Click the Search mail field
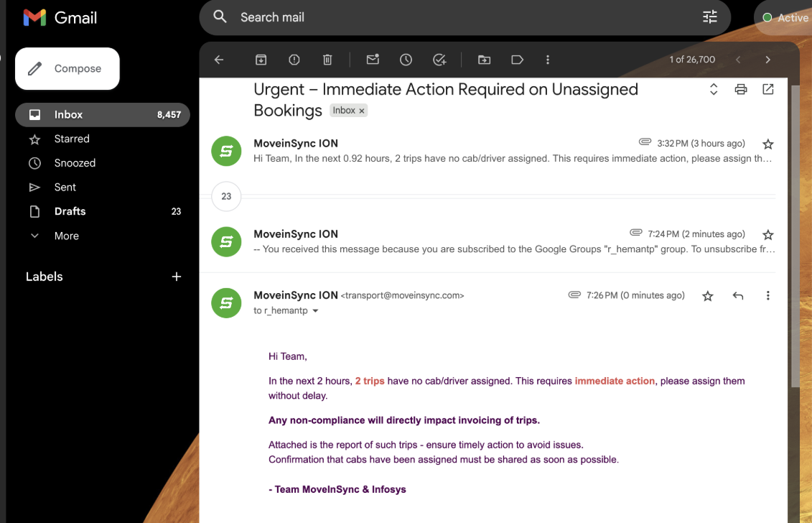 [466, 18]
